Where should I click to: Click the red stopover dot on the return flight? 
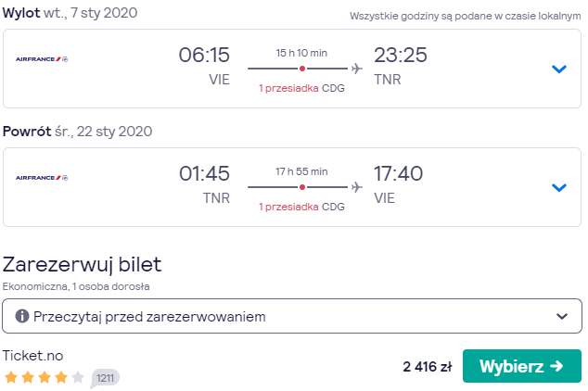click(302, 187)
